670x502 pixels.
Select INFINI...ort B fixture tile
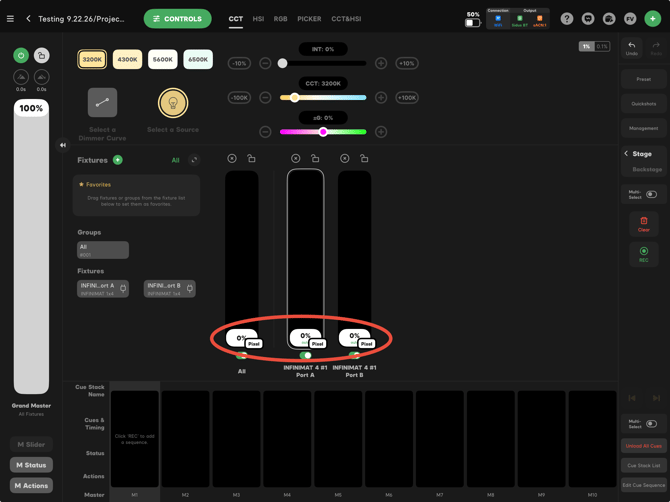click(x=170, y=289)
